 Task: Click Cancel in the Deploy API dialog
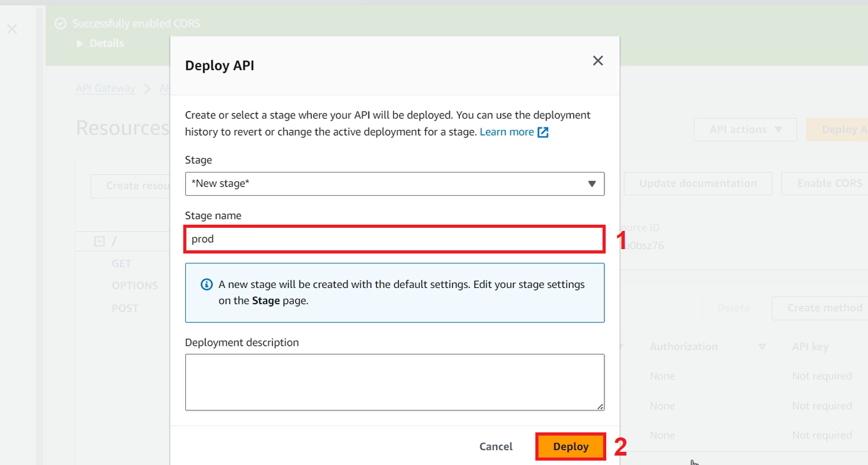click(495, 446)
